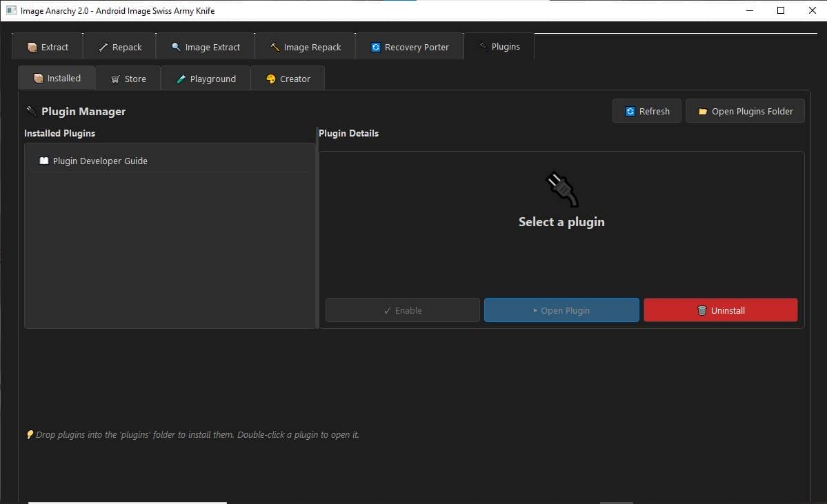Click the lightbulb tip icon at the bottom

pos(30,434)
